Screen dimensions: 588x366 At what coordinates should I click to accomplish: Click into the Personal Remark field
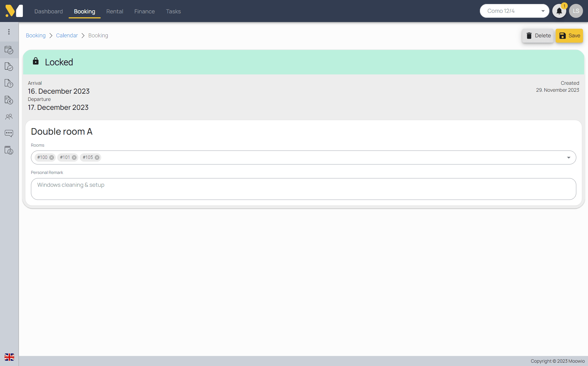[303, 189]
